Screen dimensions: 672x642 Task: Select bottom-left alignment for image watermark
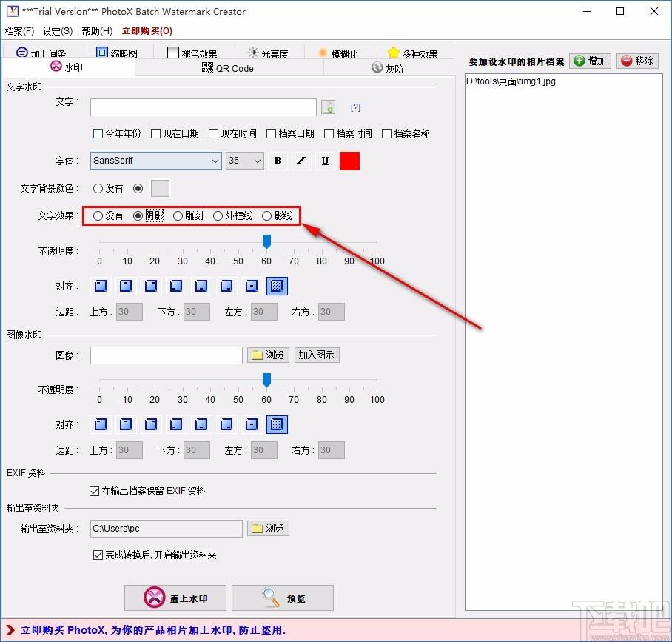[176, 424]
